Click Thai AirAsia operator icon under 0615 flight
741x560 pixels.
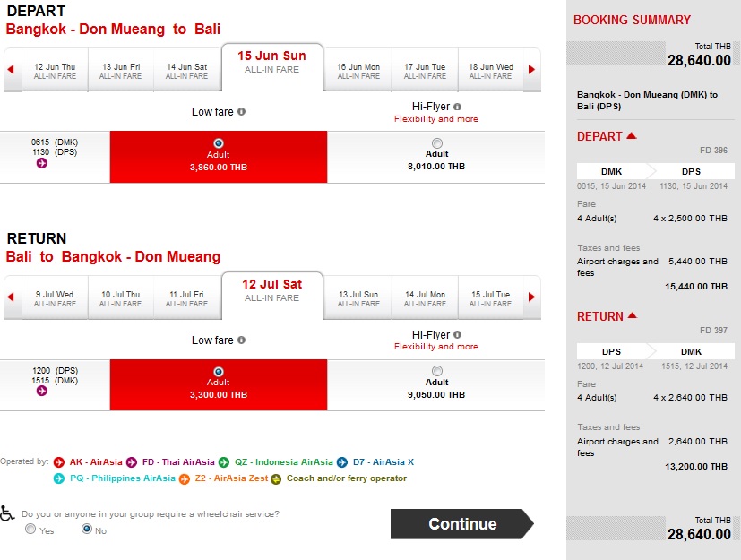click(42, 163)
